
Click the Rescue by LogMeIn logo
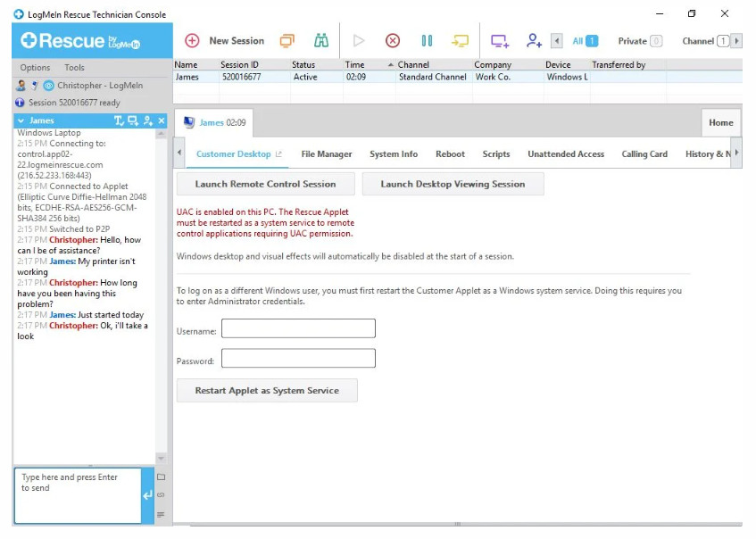[x=80, y=41]
